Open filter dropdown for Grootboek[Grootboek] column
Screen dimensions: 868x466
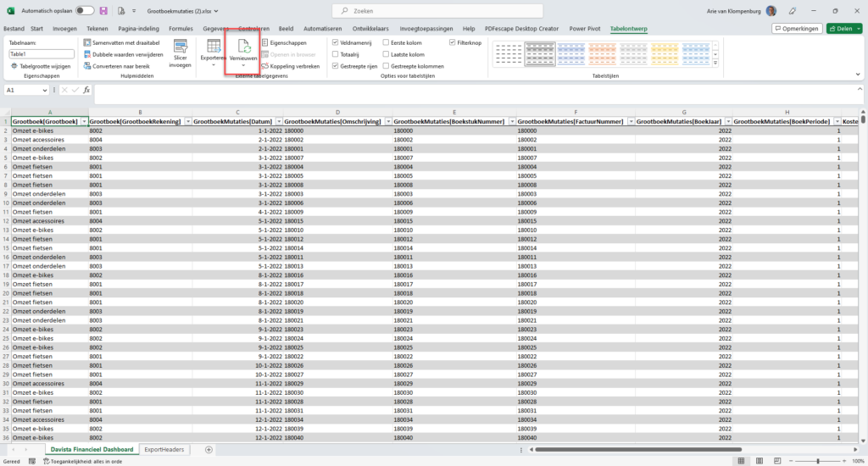coord(83,122)
